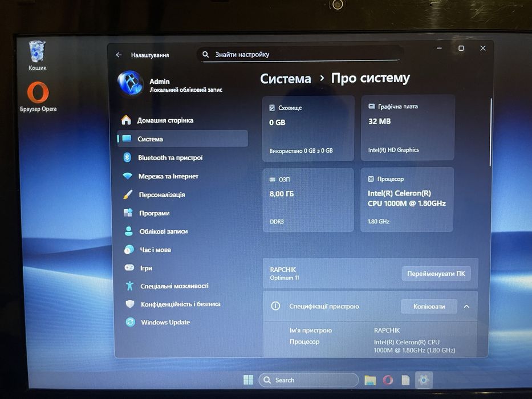Viewport: 532px width, 399px height.
Task: Click 'Intel(R) HD Graphics' text
Action: click(393, 149)
